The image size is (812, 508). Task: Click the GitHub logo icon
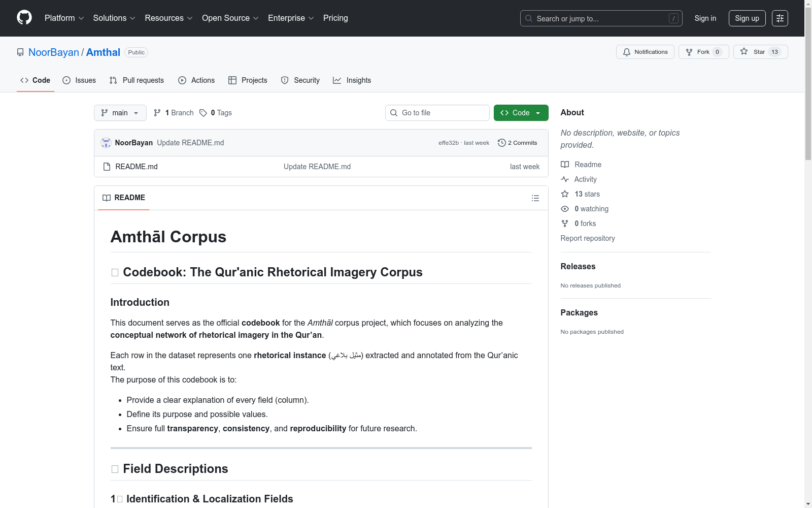pos(24,18)
